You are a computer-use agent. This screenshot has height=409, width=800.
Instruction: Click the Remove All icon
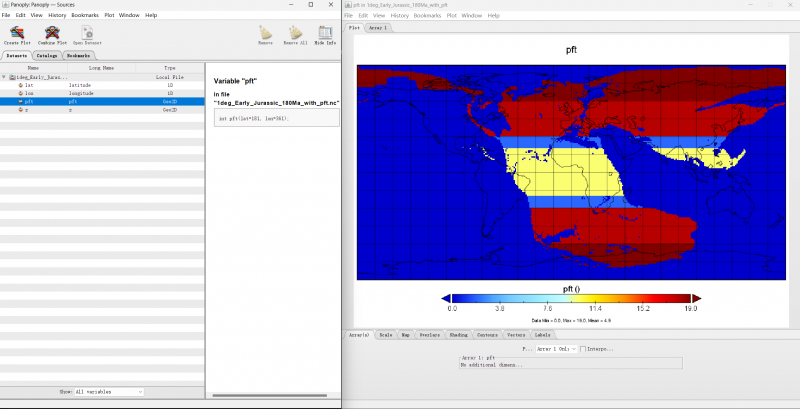[x=295, y=33]
